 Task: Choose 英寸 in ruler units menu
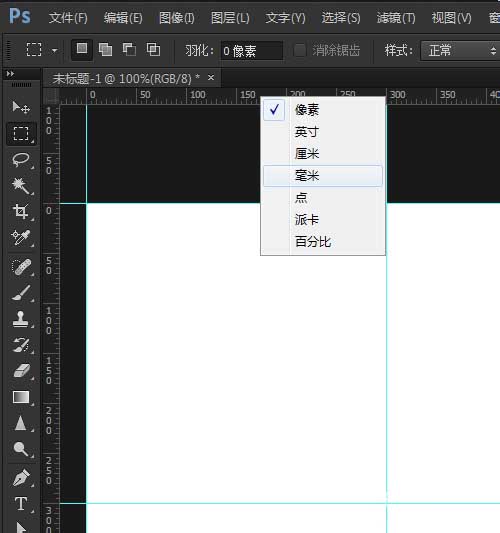coord(323,132)
